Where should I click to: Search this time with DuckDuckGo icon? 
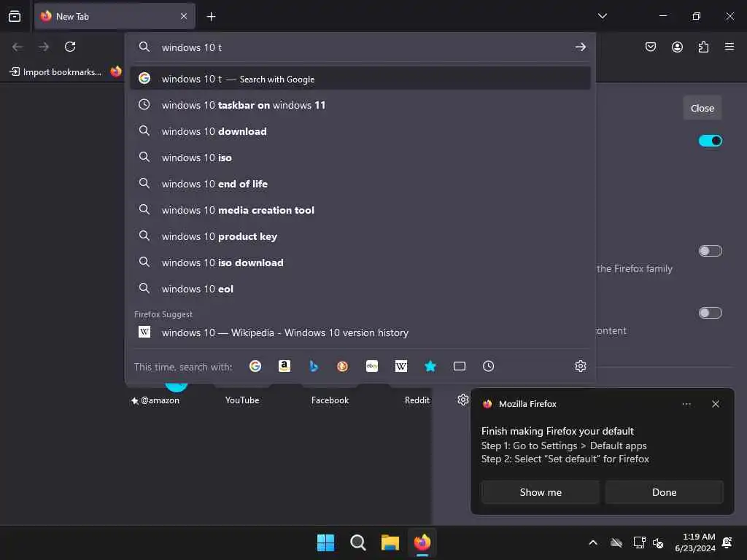343,366
